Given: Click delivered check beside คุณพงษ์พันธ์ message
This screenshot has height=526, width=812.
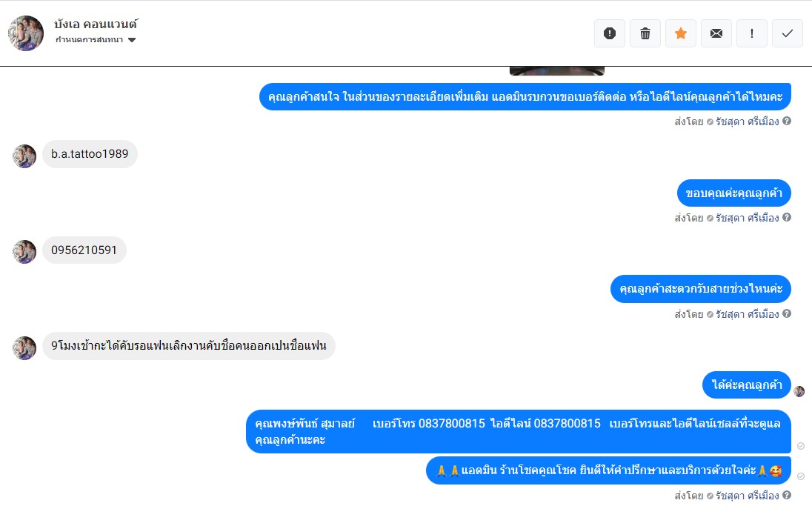Looking at the screenshot, I should pos(801,446).
